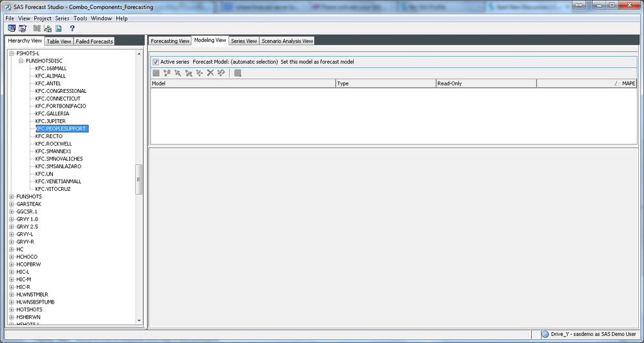Select KFC.ALIMALL in the tree
644x343 pixels.
[50, 76]
